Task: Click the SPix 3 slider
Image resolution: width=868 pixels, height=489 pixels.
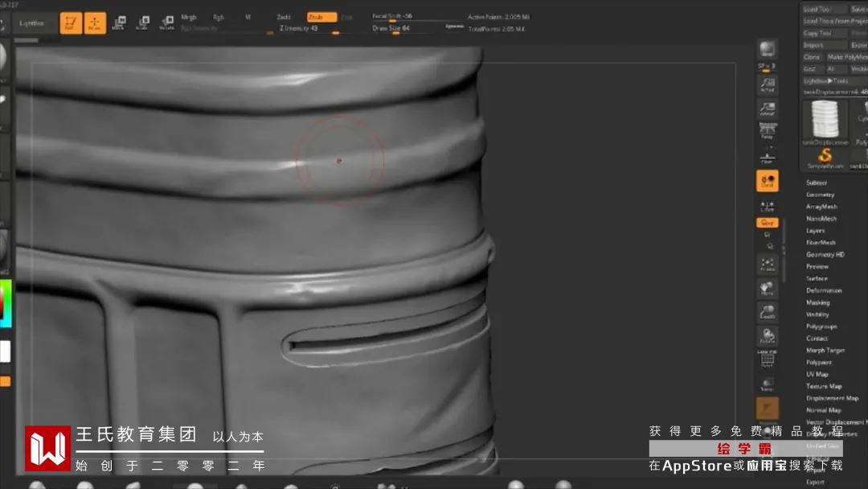Action: click(768, 66)
